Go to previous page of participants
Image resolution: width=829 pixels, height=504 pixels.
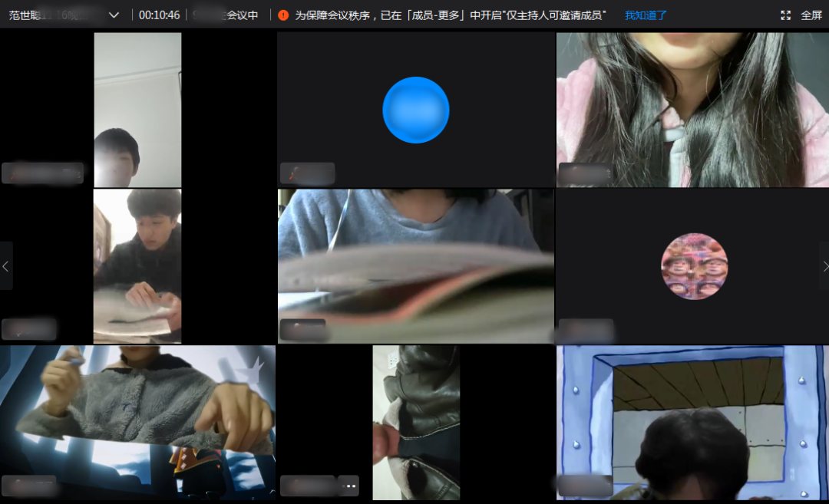pyautogui.click(x=6, y=266)
